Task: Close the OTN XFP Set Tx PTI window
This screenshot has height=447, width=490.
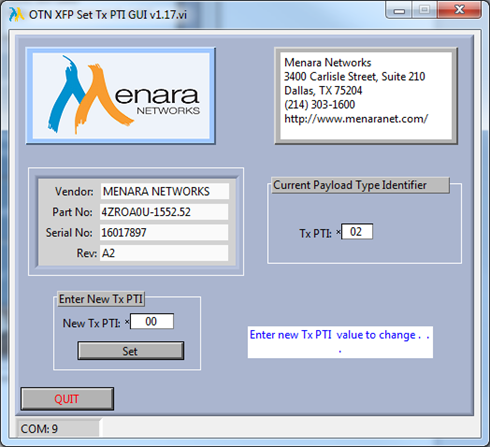Action: point(459,10)
